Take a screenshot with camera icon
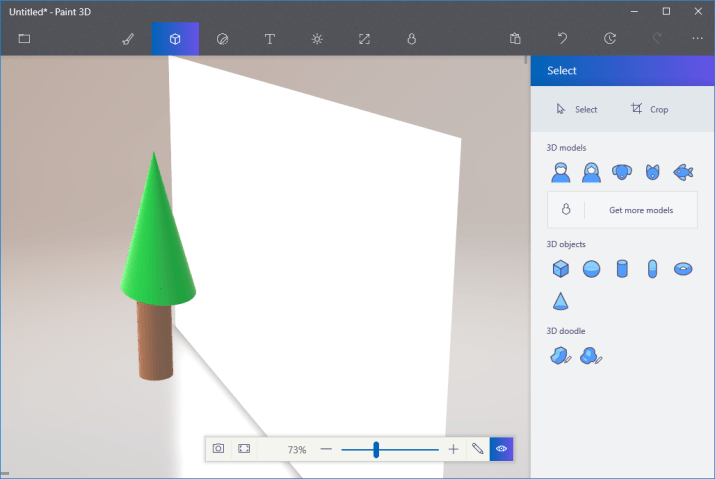The width and height of the screenshot is (715, 479). 218,449
